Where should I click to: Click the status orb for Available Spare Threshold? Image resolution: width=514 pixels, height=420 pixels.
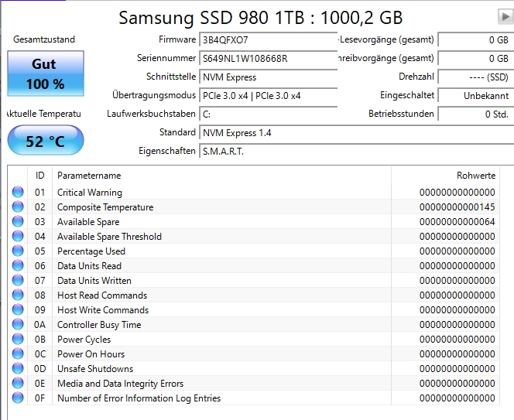pyautogui.click(x=18, y=237)
